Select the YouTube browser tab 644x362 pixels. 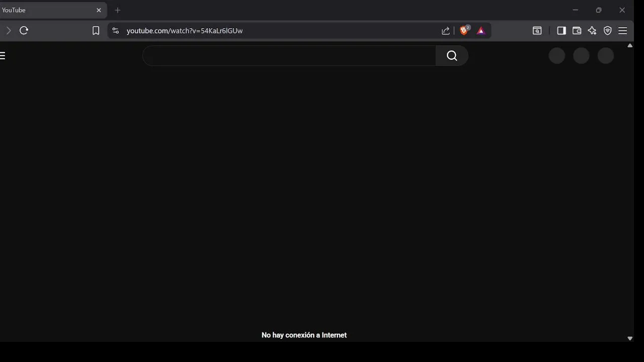coord(53,10)
